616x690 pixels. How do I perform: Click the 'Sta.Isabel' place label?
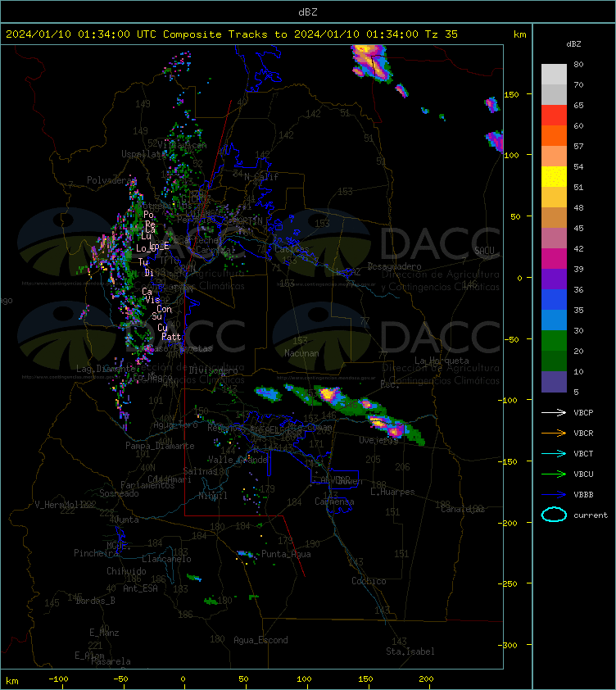(410, 651)
